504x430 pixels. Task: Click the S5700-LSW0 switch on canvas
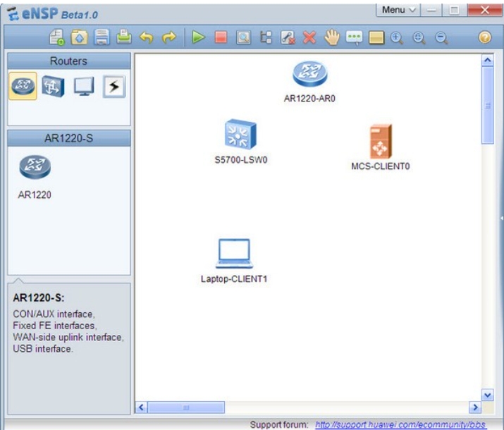pos(240,134)
